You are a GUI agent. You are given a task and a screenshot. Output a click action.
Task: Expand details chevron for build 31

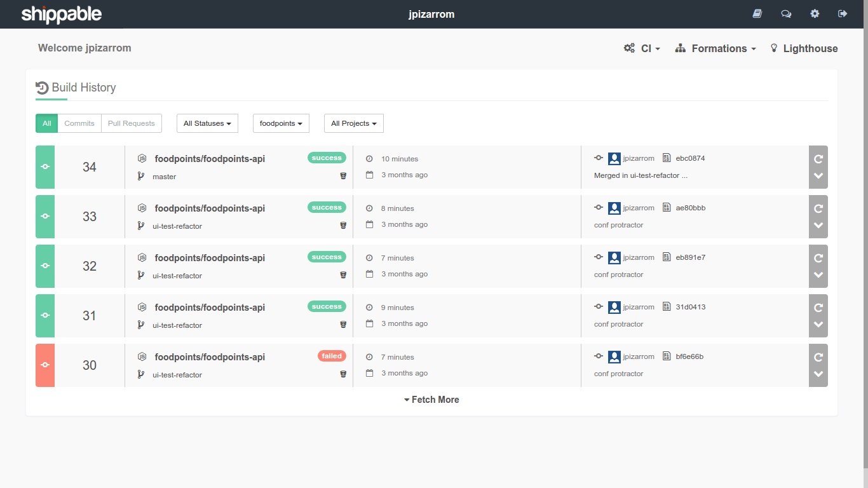[x=818, y=325]
